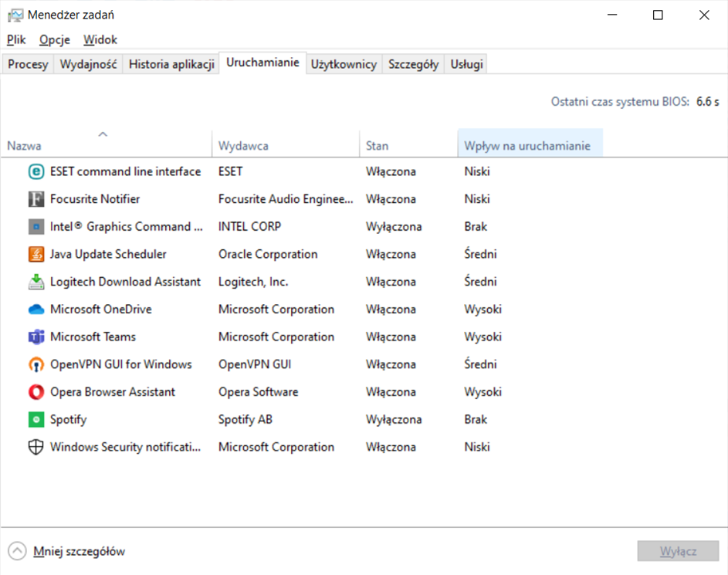Image resolution: width=728 pixels, height=575 pixels.
Task: Click the Intel Graphics Command icon
Action: (x=36, y=226)
